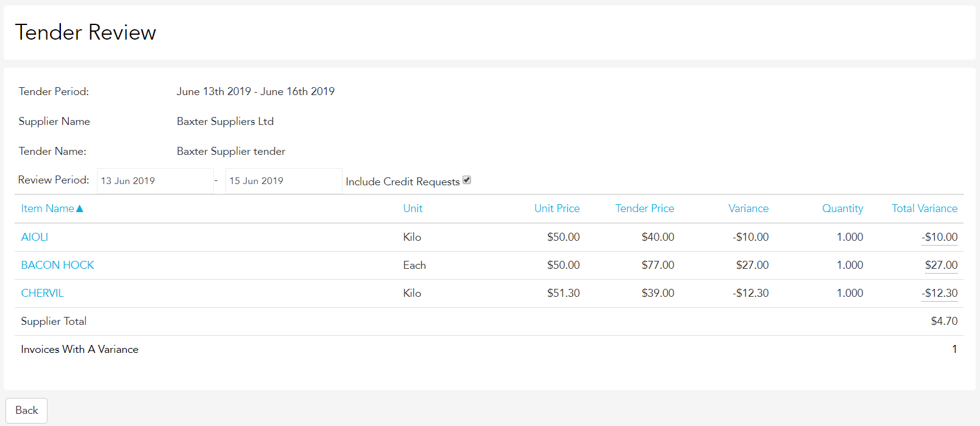Image resolution: width=980 pixels, height=426 pixels.
Task: Click the Back button
Action: click(26, 410)
